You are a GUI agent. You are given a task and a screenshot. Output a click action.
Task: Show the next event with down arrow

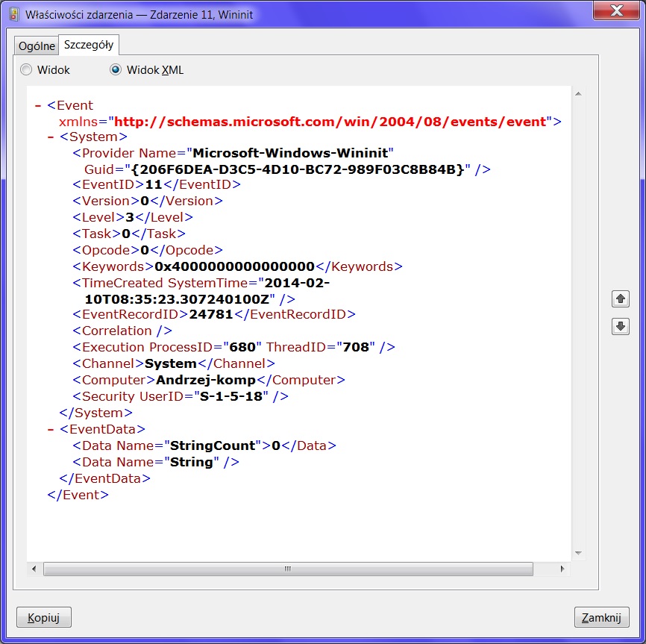tap(621, 326)
